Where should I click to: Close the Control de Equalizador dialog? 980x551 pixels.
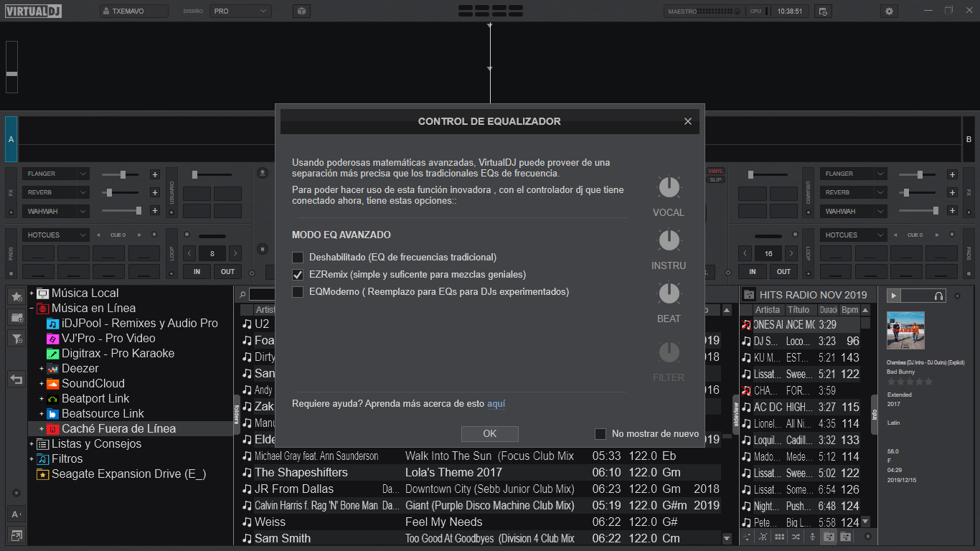(x=688, y=121)
